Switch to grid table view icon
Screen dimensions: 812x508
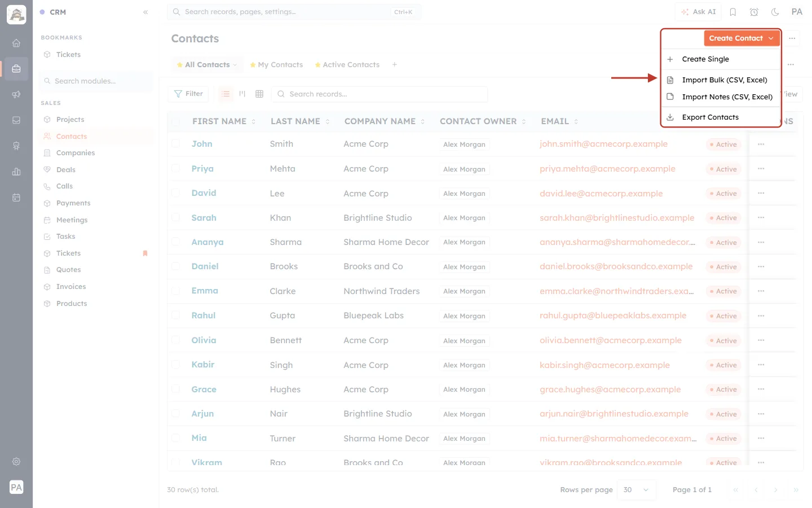pyautogui.click(x=259, y=94)
